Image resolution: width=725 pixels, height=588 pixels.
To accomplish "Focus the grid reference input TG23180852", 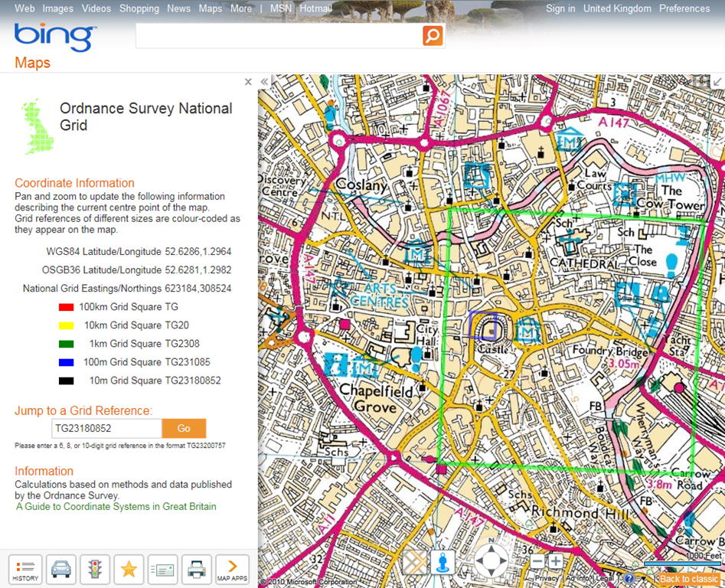I will (106, 428).
